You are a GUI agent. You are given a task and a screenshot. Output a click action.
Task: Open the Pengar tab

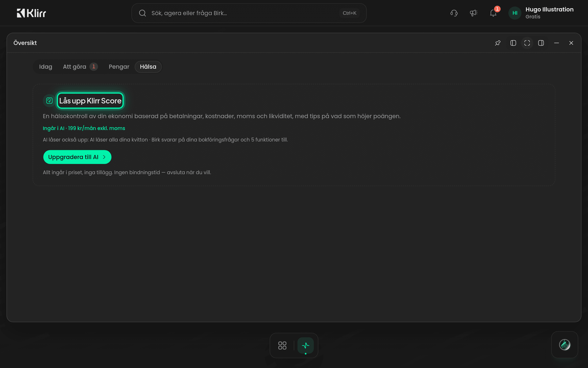119,67
